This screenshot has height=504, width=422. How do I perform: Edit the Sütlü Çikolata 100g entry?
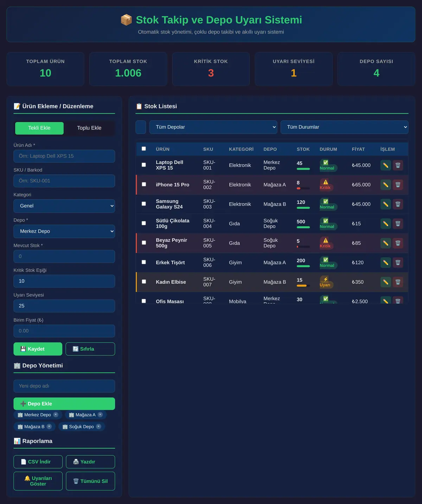[x=385, y=223]
